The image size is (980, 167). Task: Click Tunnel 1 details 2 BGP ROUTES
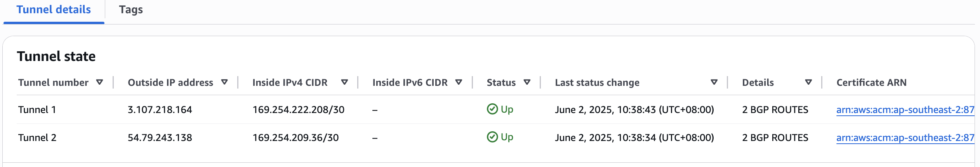(775, 110)
